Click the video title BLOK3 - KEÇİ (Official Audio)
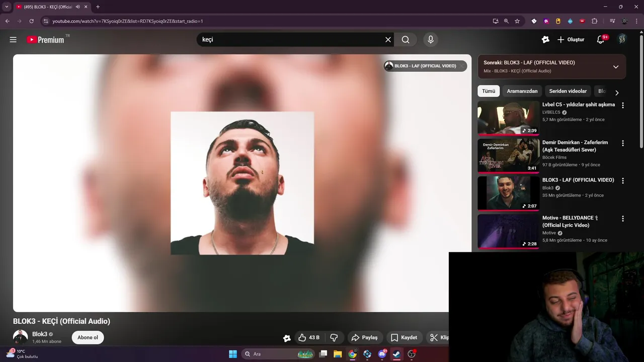The width and height of the screenshot is (644, 362). [61, 321]
